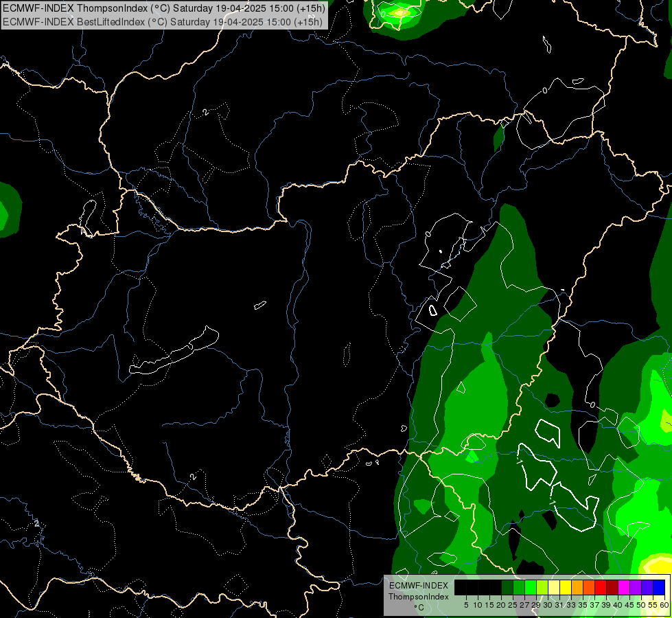Click the legend scale value 15

pyautogui.click(x=489, y=605)
